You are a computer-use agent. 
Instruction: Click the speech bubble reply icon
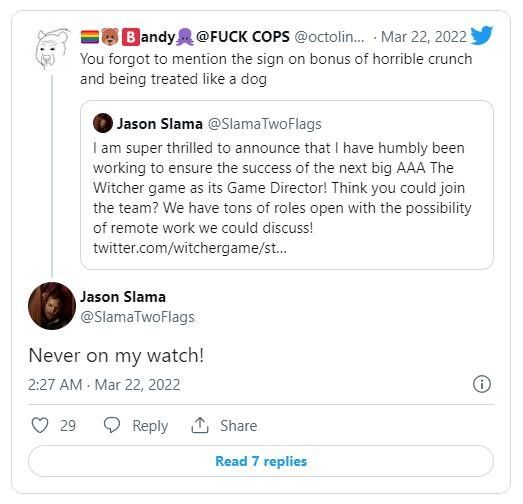click(x=112, y=425)
